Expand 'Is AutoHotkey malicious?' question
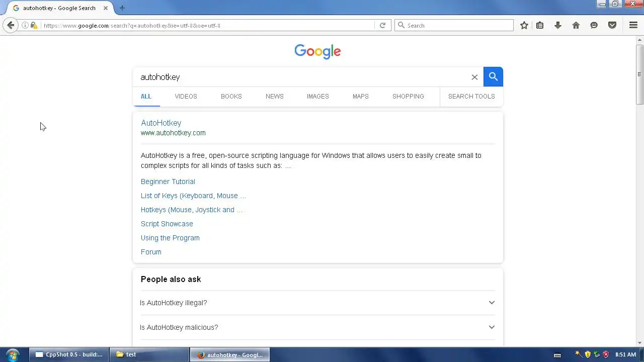The height and width of the screenshot is (362, 644). click(x=317, y=327)
